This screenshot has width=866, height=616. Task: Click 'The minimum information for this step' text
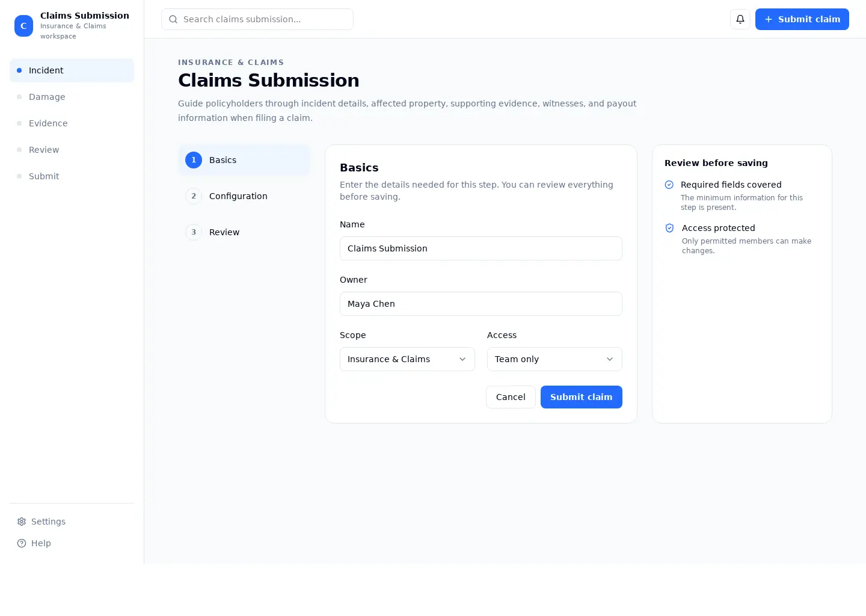pos(742,202)
